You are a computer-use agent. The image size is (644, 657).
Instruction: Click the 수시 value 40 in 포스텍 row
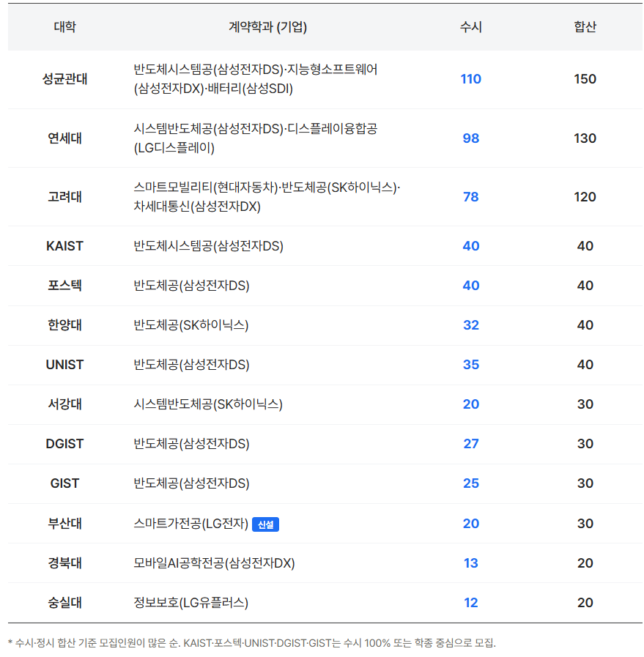pos(470,286)
